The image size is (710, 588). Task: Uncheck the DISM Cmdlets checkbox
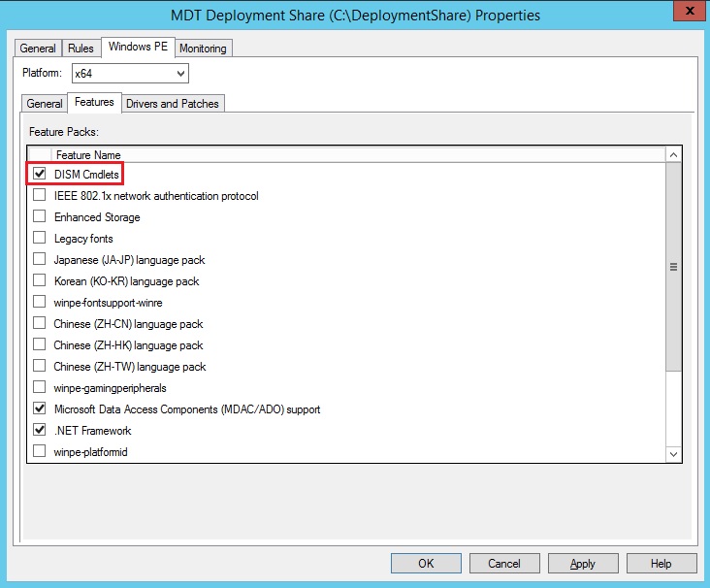[40, 175]
